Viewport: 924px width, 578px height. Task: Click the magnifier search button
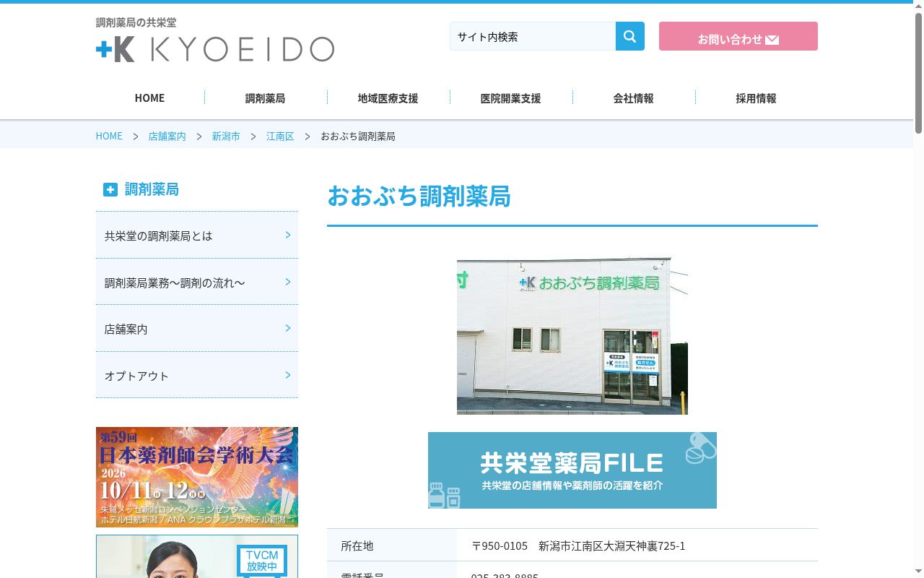pyautogui.click(x=629, y=36)
